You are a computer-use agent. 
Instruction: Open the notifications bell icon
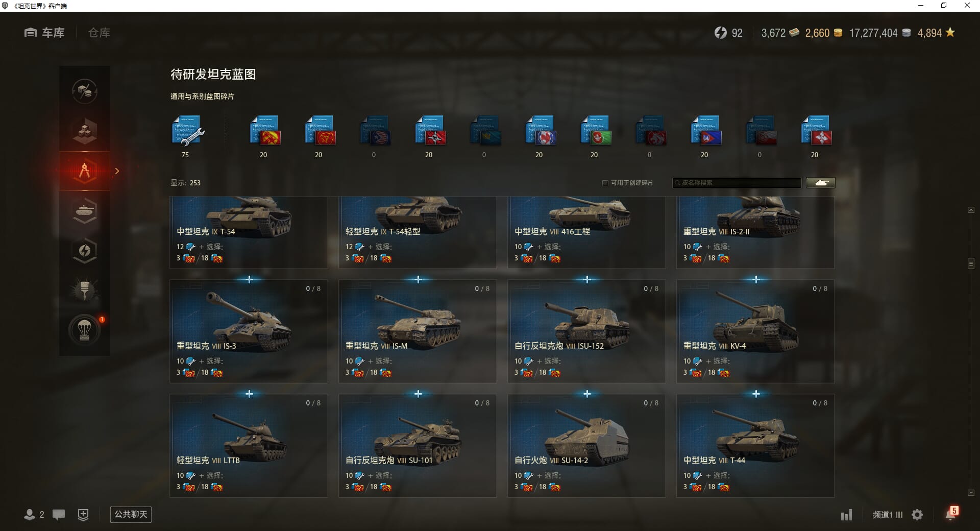coord(951,514)
